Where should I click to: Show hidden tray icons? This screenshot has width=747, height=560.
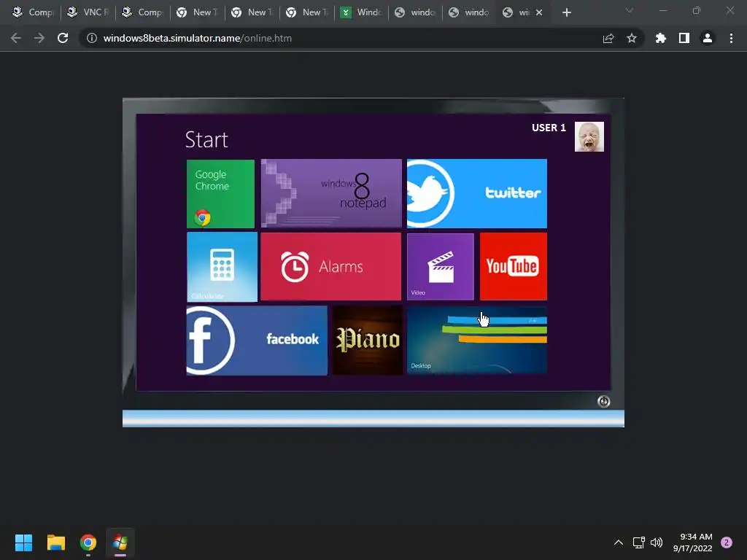619,542
